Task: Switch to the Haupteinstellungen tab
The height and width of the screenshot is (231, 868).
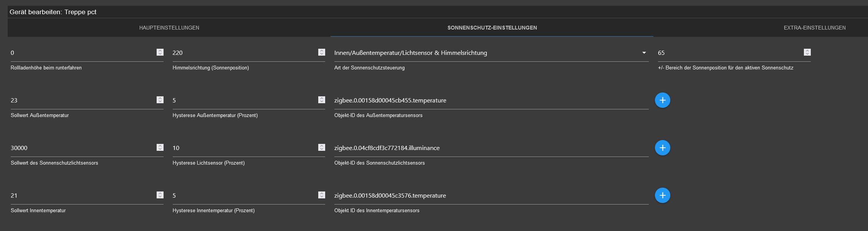Action: 169,28
